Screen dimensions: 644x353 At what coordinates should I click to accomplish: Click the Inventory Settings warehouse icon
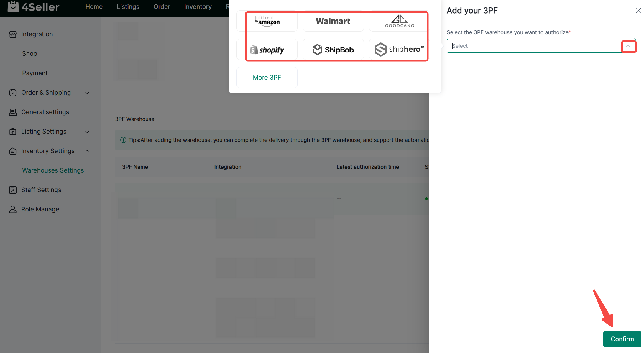(x=13, y=151)
